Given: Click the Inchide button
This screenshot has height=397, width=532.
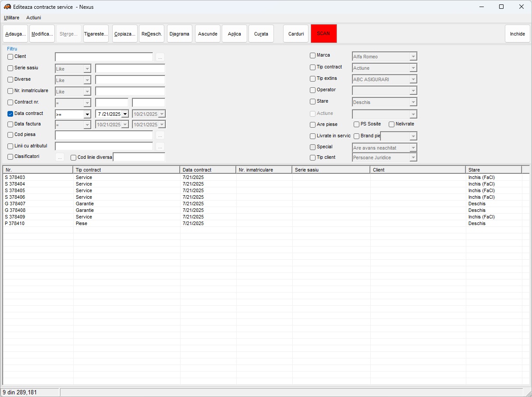Looking at the screenshot, I should (517, 34).
